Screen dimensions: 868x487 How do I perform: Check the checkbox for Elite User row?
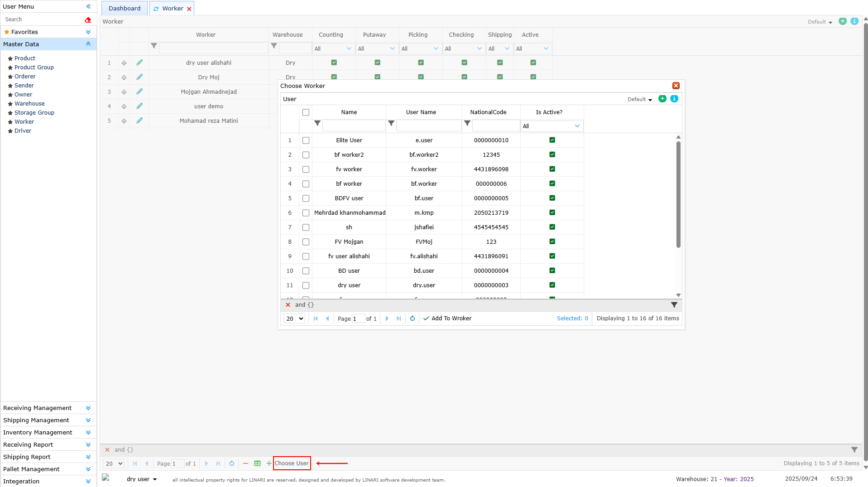coord(306,140)
